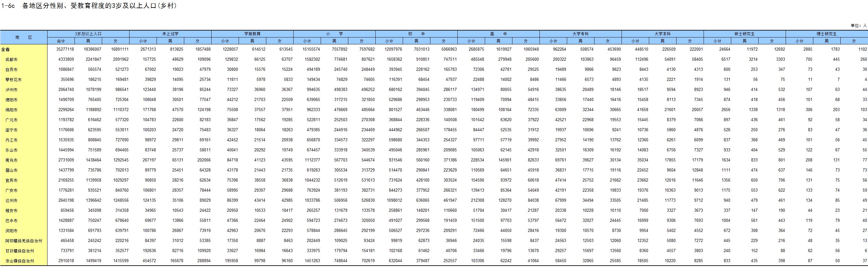Select the '未上过学' column group header
Screen dimensions: 868x276
(x=170, y=34)
